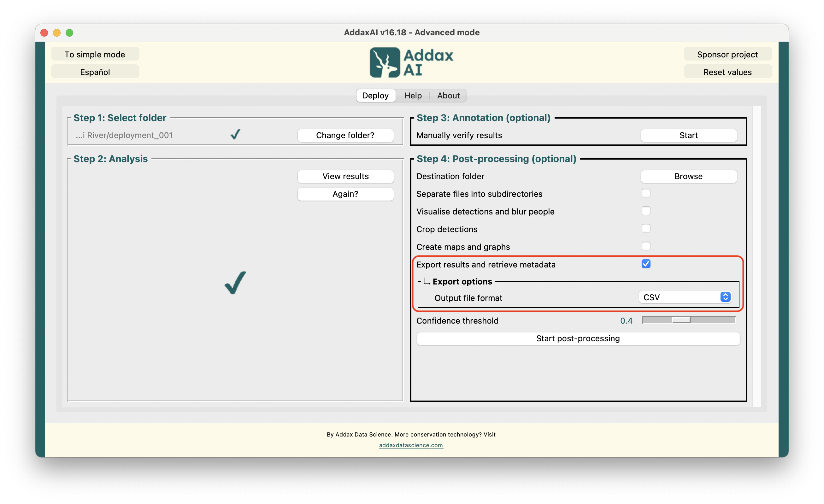Click the Start post-processing button

point(578,338)
